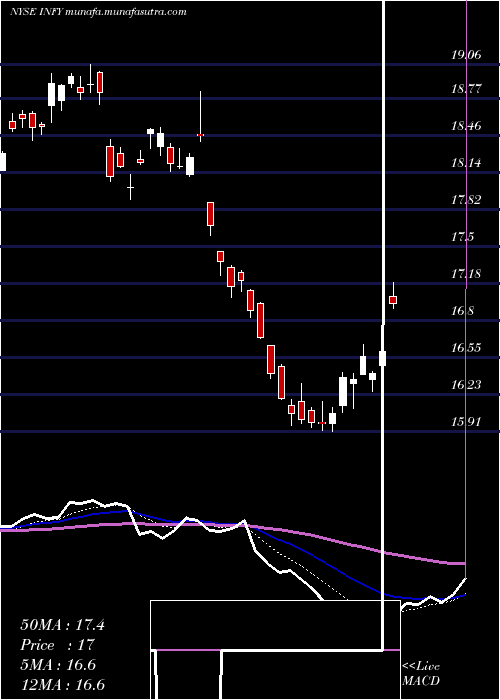The image size is (500, 700).
Task: Click the 18.46 price axis label
Action: tap(466, 126)
